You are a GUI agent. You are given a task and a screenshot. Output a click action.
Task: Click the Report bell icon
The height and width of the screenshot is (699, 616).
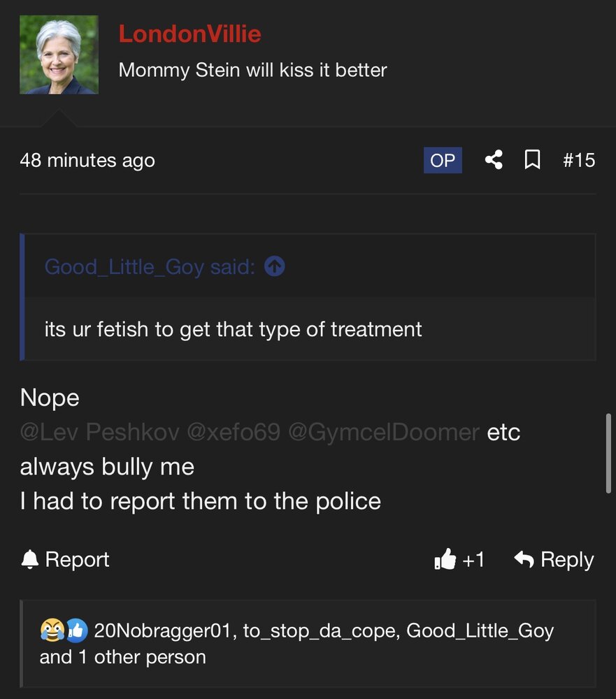pos(30,559)
